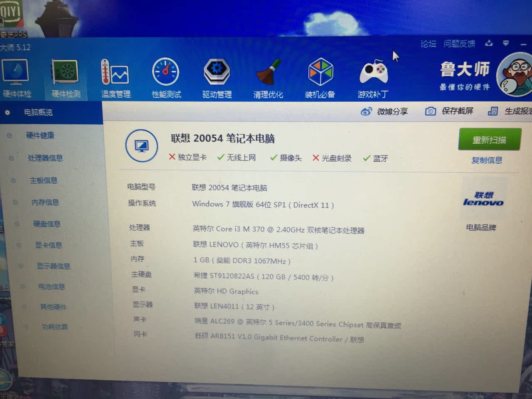Click the computer monitor circle icon
Image resolution: width=532 pixels, height=399 pixels.
(x=142, y=146)
